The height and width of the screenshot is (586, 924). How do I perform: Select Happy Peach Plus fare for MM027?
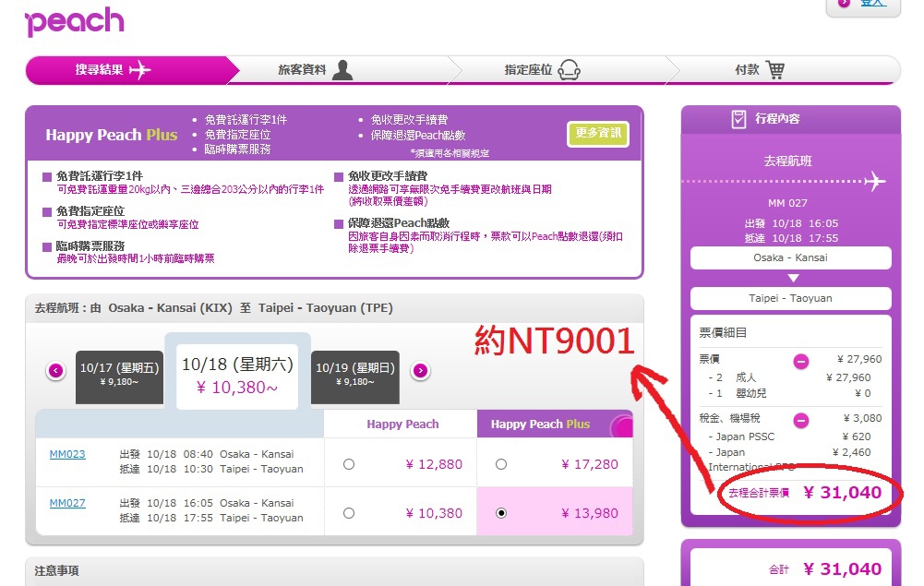click(x=501, y=513)
